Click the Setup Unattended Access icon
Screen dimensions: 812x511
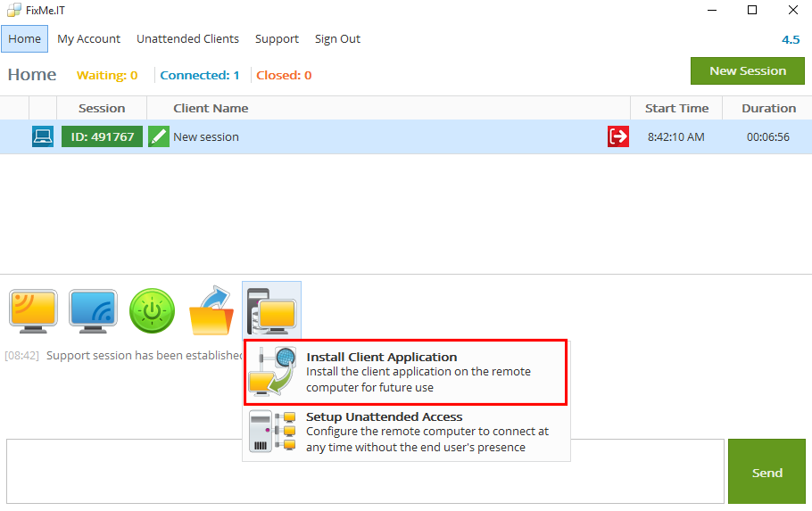(272, 432)
